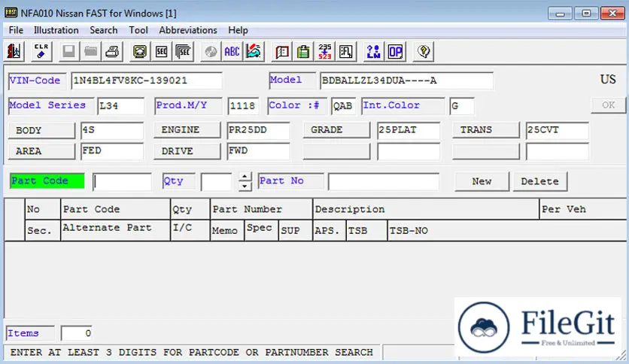The image size is (629, 364).
Task: Click the green Part Code label
Action: (x=47, y=180)
